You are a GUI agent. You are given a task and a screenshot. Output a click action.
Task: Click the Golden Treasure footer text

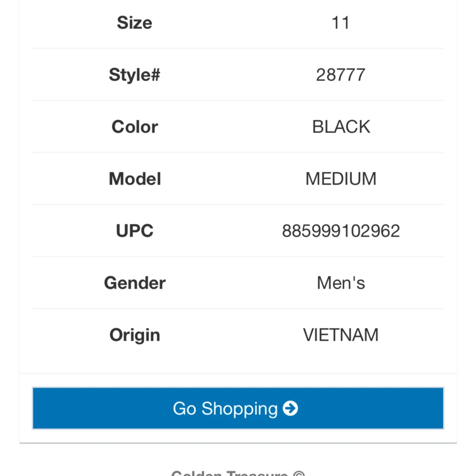pyautogui.click(x=229, y=473)
